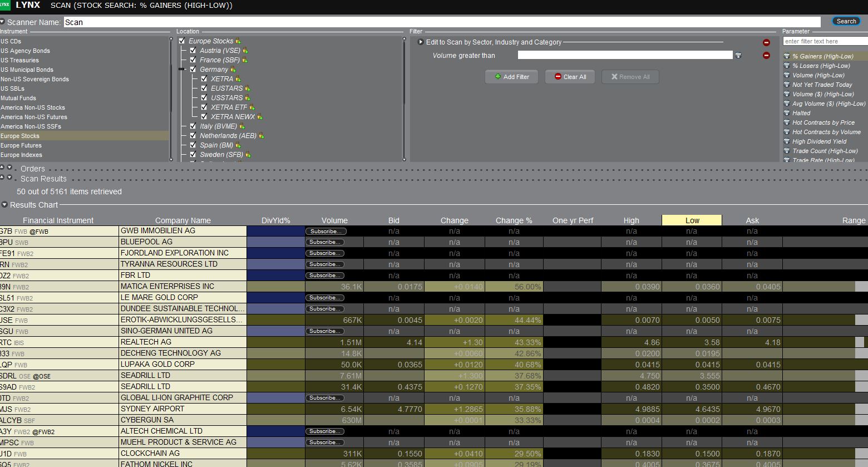Click the LYNX logo in title bar
The width and height of the screenshot is (868, 467).
coord(5,4)
